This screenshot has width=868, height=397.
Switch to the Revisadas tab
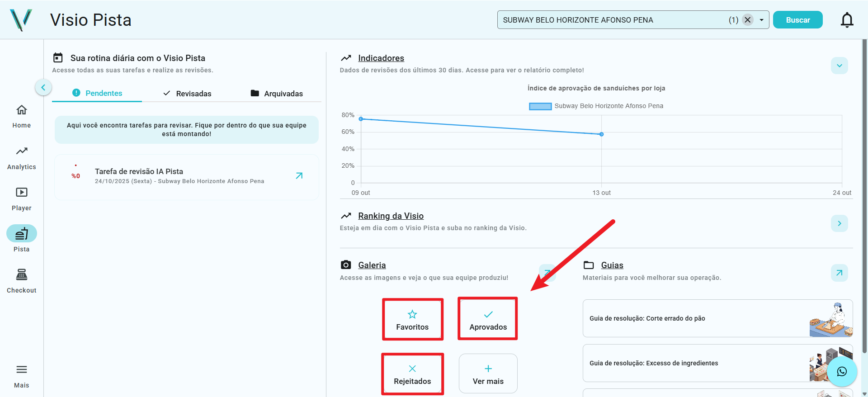tap(187, 93)
